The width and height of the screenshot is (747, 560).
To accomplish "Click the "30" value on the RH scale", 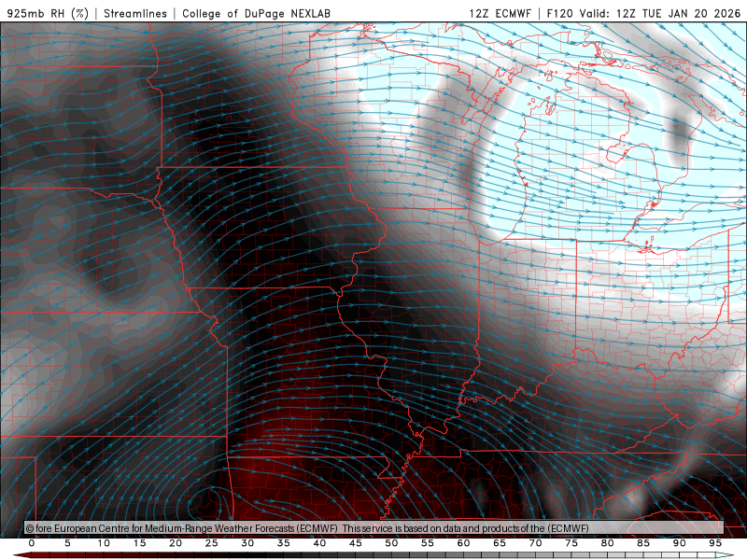I will pos(247,543).
